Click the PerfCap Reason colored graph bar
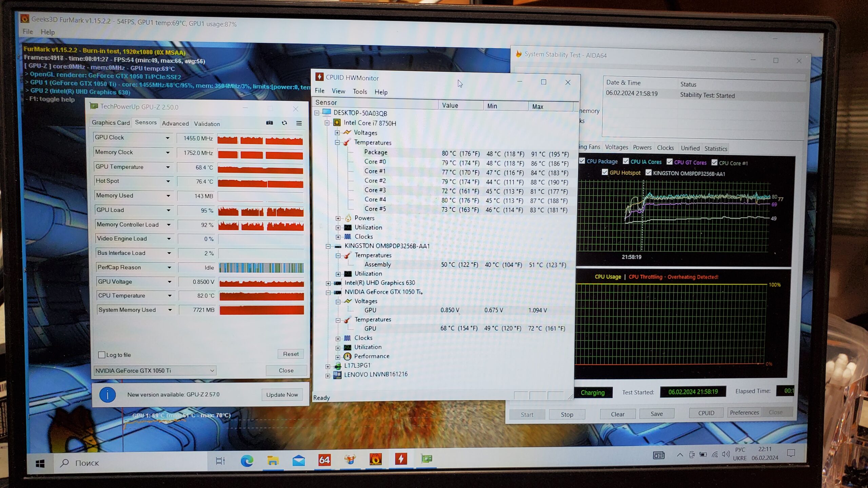The image size is (868, 488). click(261, 268)
